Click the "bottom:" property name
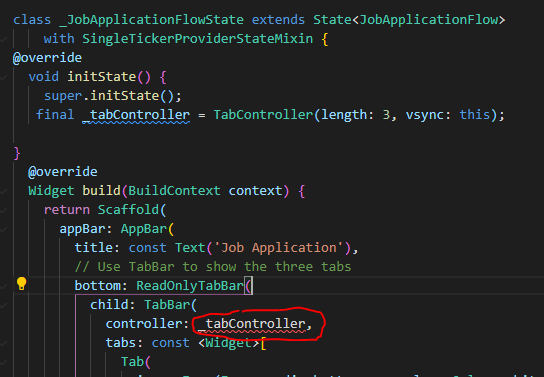Image resolution: width=544 pixels, height=377 pixels. (x=101, y=286)
